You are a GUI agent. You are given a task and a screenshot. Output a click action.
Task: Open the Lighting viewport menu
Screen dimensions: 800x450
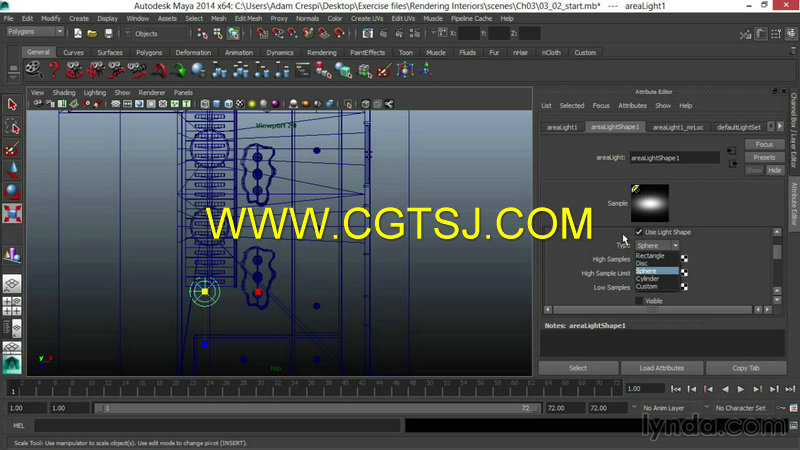pos(95,93)
